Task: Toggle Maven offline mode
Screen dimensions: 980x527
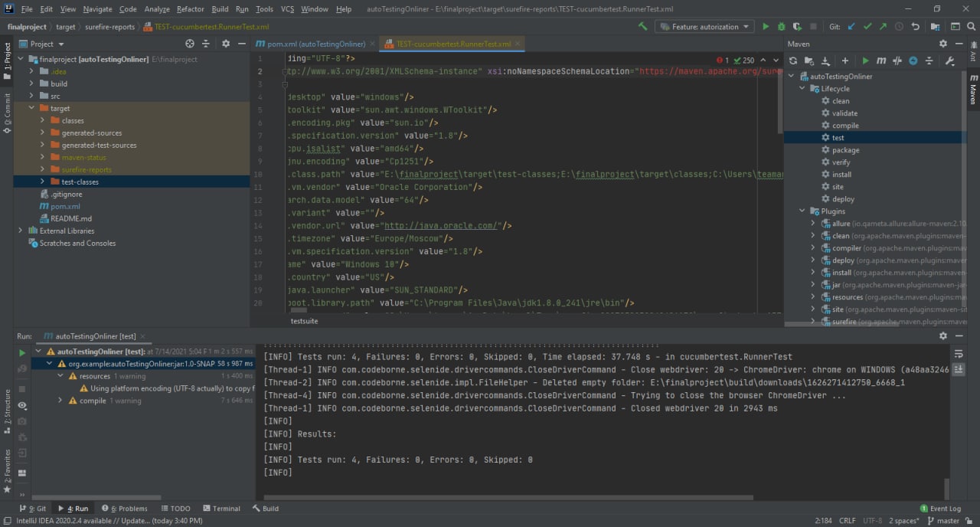Action: point(897,61)
